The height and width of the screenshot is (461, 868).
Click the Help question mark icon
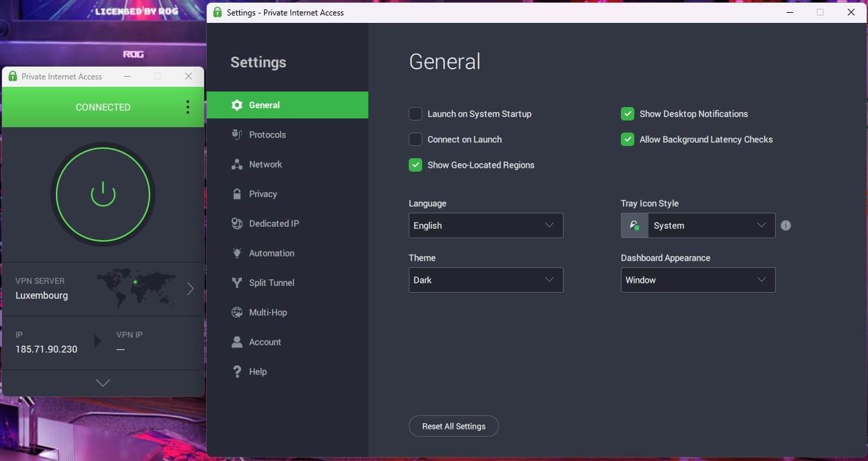click(236, 371)
